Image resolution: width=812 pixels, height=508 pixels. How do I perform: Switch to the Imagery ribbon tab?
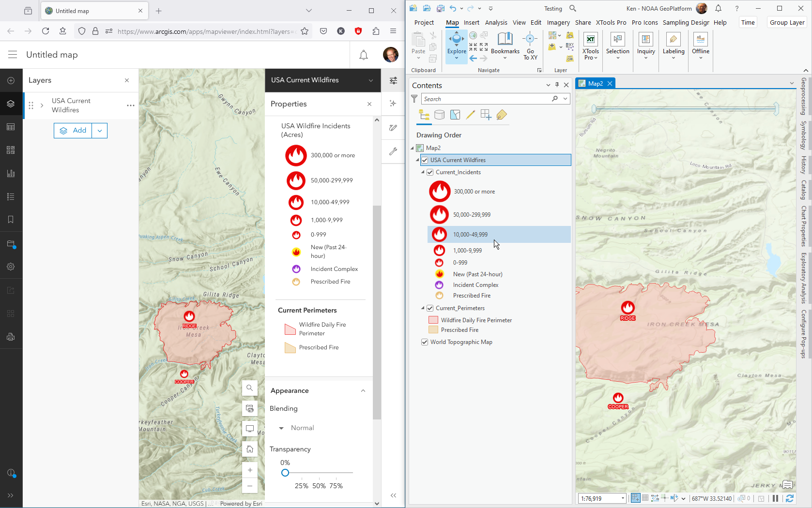558,22
